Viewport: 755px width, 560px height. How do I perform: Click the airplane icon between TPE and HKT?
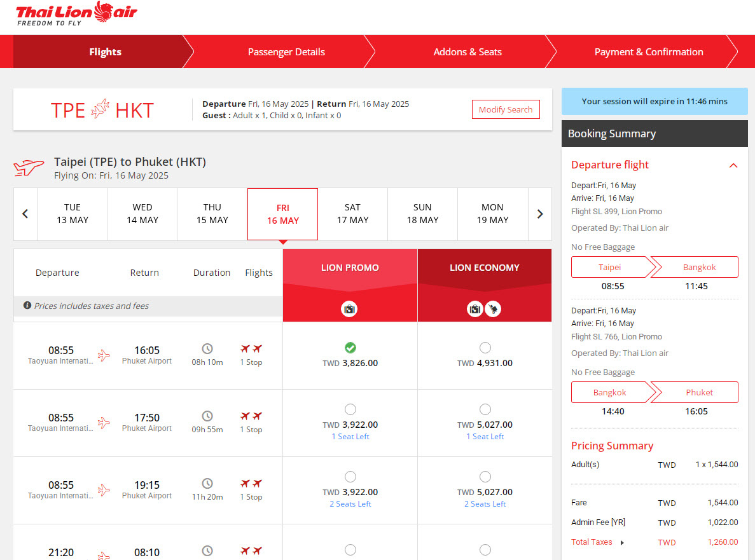[x=100, y=109]
